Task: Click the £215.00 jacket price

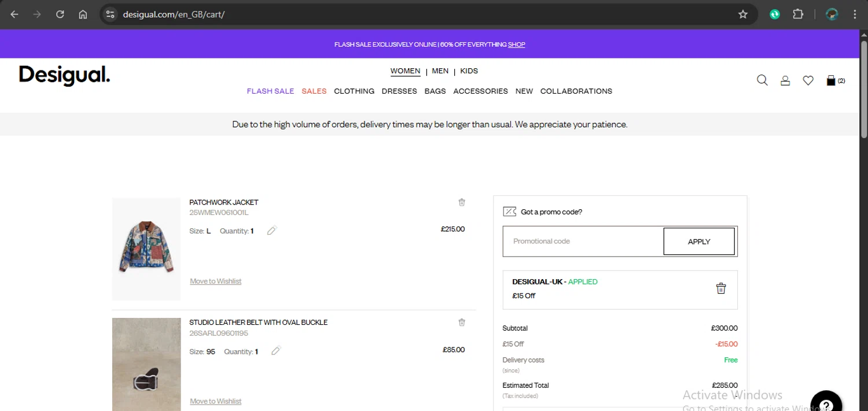Action: click(x=453, y=229)
